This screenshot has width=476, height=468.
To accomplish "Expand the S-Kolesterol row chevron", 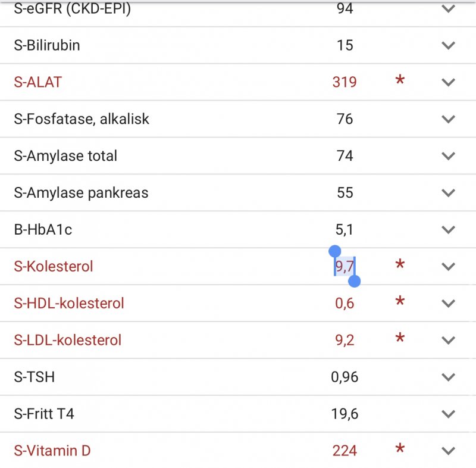I will coord(448,267).
